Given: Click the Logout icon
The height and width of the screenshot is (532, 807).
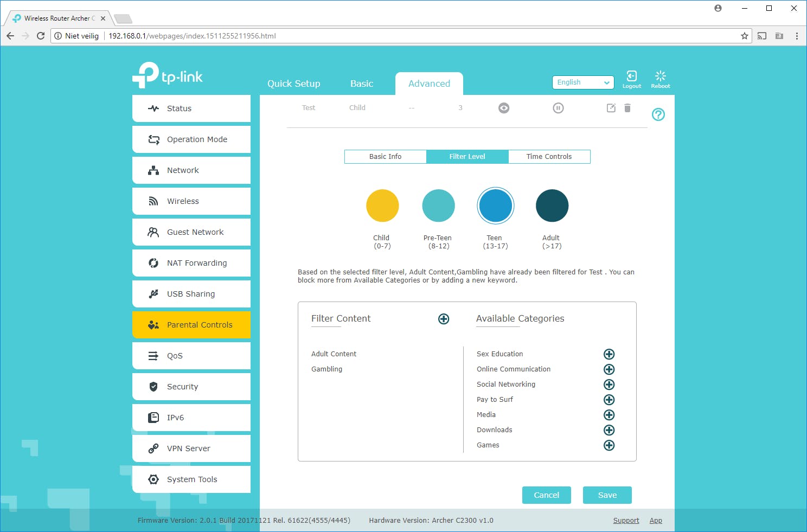Looking at the screenshot, I should click(x=631, y=79).
